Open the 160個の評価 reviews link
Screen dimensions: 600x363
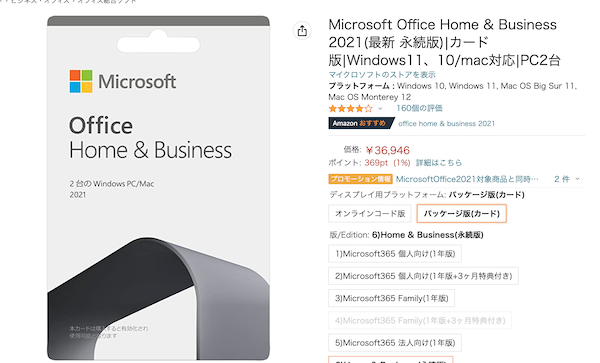[x=419, y=108]
